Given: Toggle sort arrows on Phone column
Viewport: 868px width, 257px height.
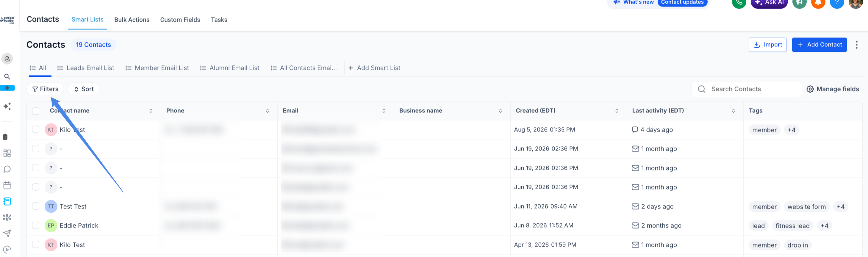Looking at the screenshot, I should [x=267, y=111].
